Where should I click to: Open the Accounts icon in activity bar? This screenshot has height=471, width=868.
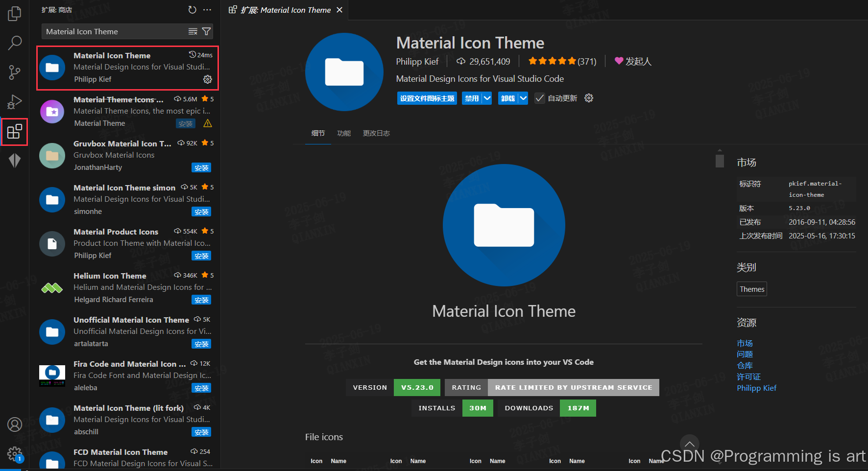tap(15, 424)
